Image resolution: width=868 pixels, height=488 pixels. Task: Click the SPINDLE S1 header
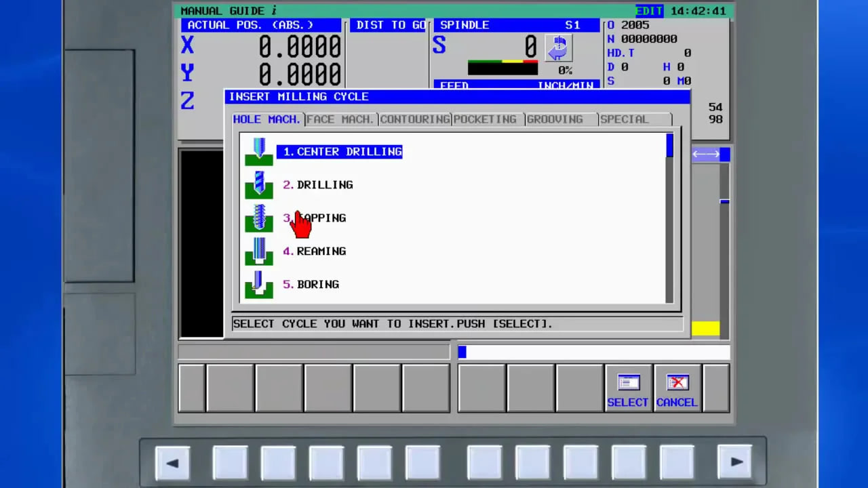516,25
